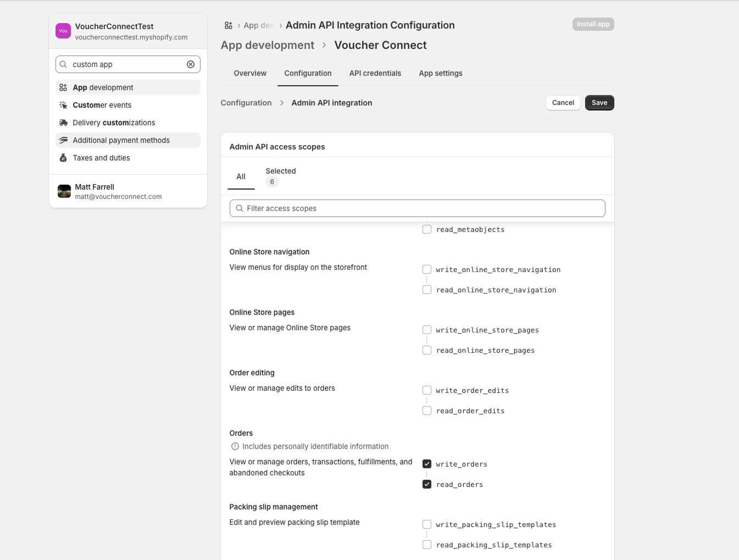Click the Taxes and duties icon
The height and width of the screenshot is (560, 739).
[x=63, y=158]
